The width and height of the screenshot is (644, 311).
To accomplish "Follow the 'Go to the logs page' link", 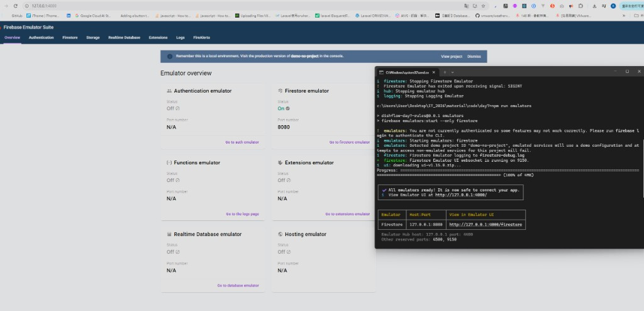I will [x=242, y=214].
